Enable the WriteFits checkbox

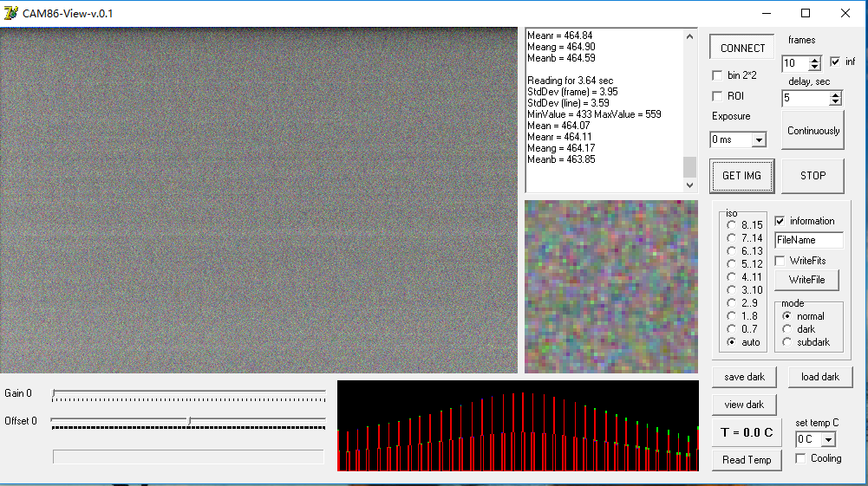pyautogui.click(x=780, y=261)
